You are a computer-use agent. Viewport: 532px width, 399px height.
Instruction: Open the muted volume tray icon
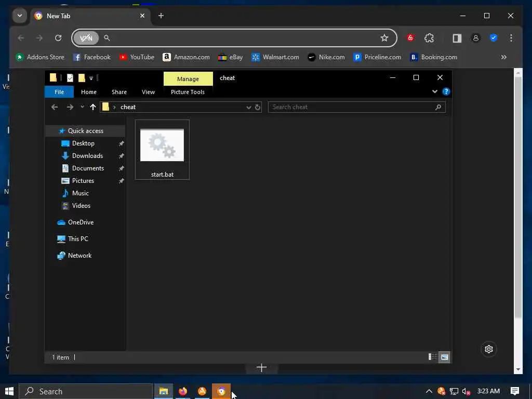[x=466, y=391]
